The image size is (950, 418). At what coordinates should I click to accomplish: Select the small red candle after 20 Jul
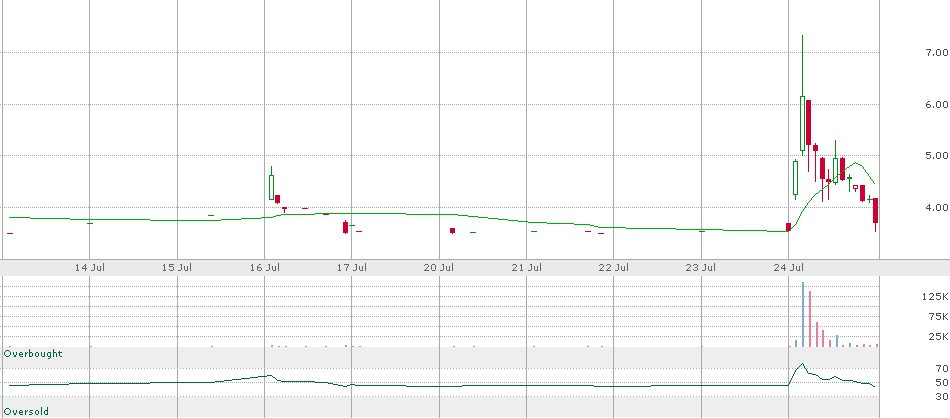(452, 231)
